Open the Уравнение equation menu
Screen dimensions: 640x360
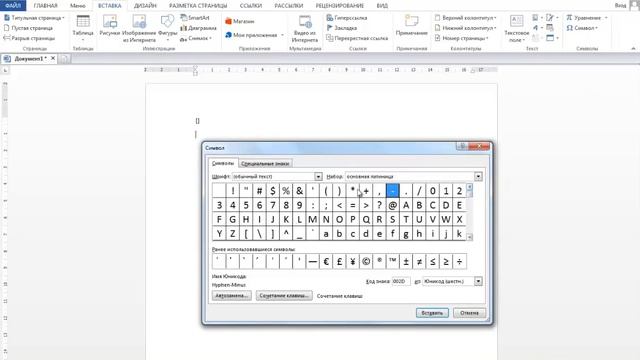coord(587,18)
